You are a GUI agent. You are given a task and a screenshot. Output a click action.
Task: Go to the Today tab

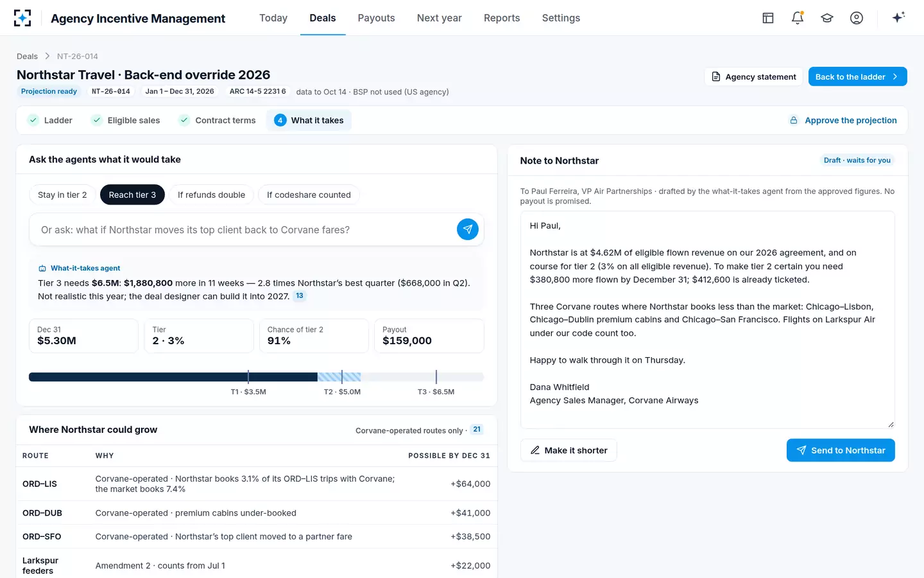tap(273, 18)
